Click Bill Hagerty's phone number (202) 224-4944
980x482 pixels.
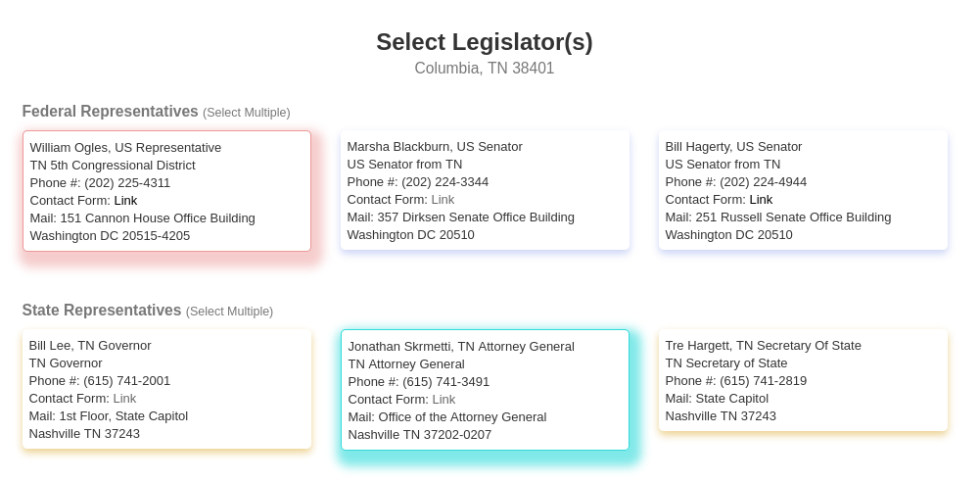[x=763, y=182]
